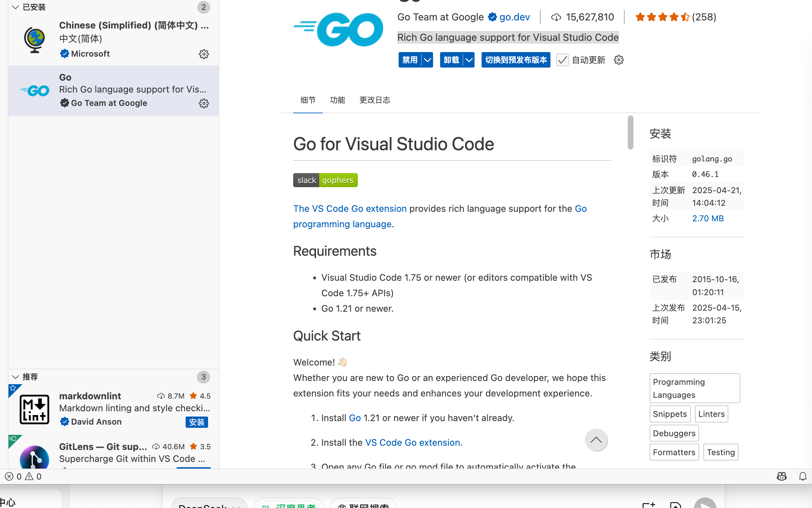Click the scroll-to-top arrow button
This screenshot has width=812, height=508.
[x=596, y=440]
